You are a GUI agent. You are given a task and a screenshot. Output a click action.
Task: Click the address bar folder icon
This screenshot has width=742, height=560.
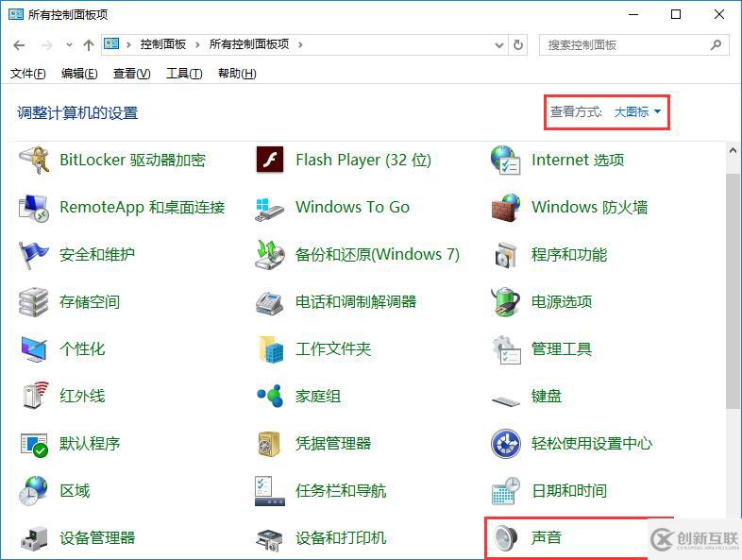(x=111, y=44)
